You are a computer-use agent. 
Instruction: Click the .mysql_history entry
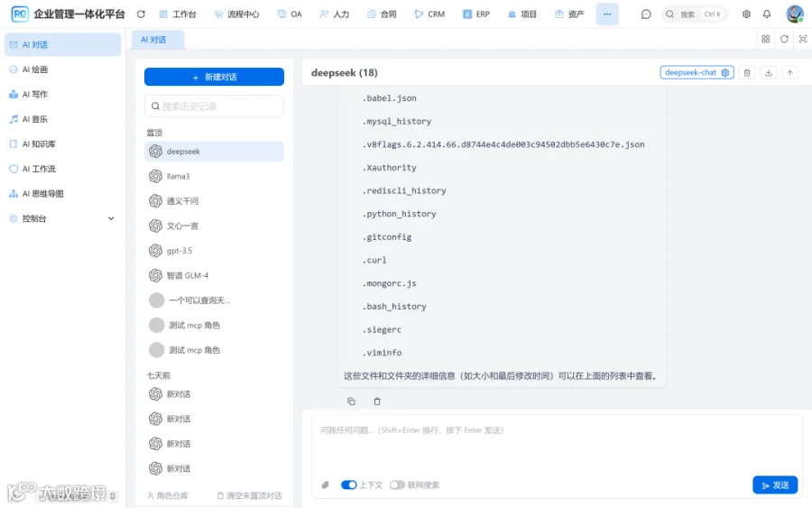[396, 121]
